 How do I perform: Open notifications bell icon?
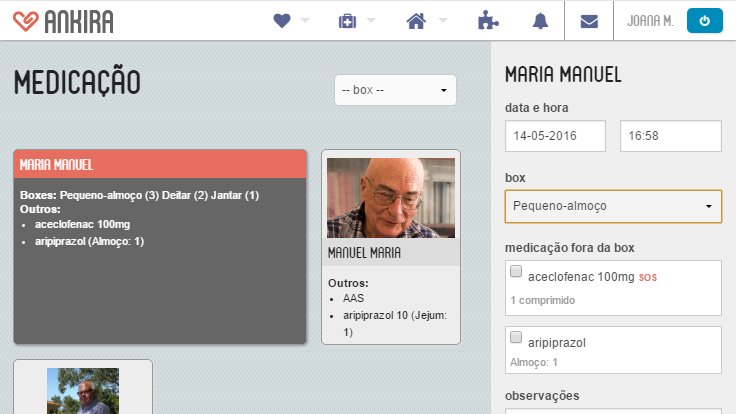point(541,21)
